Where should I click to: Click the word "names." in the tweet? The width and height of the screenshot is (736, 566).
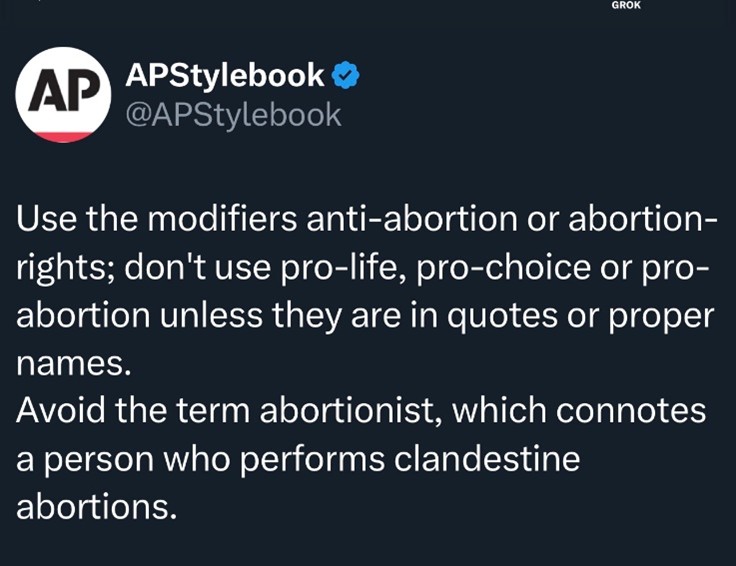[75, 363]
